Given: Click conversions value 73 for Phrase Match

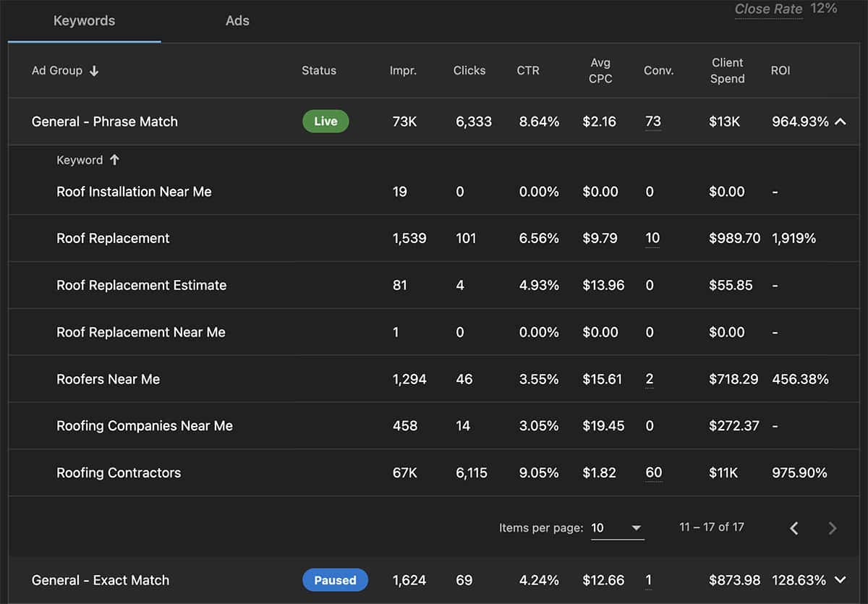Looking at the screenshot, I should point(652,122).
